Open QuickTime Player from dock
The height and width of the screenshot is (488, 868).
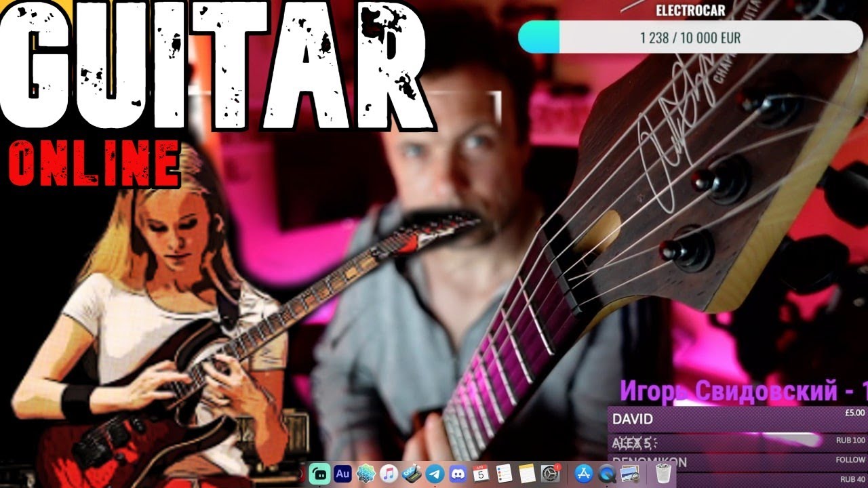607,474
